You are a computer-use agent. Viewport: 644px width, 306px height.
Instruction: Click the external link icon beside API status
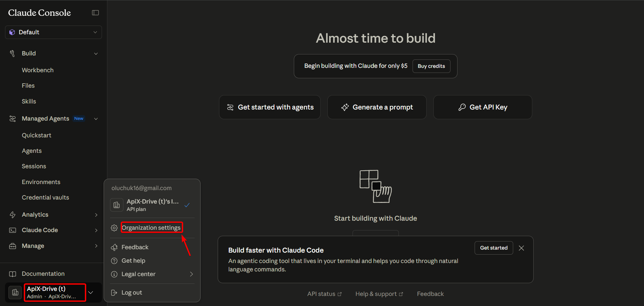[x=339, y=294]
